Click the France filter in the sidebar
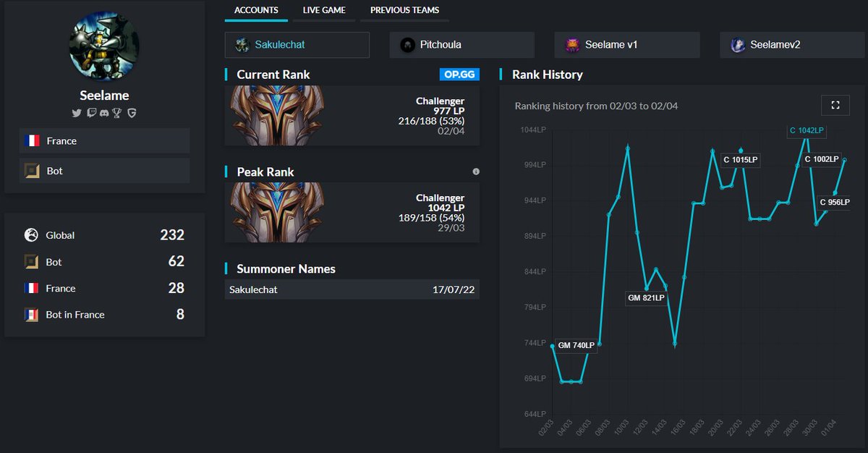The height and width of the screenshot is (453, 868). point(103,141)
